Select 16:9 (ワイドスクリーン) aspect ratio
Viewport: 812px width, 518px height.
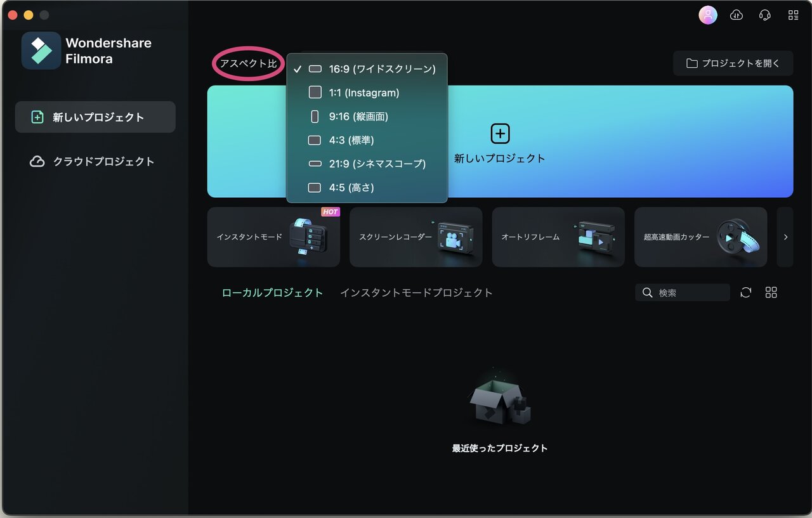pos(367,69)
